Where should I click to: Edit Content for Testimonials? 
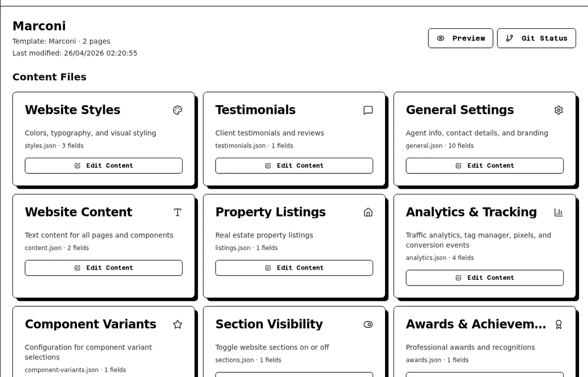click(294, 166)
